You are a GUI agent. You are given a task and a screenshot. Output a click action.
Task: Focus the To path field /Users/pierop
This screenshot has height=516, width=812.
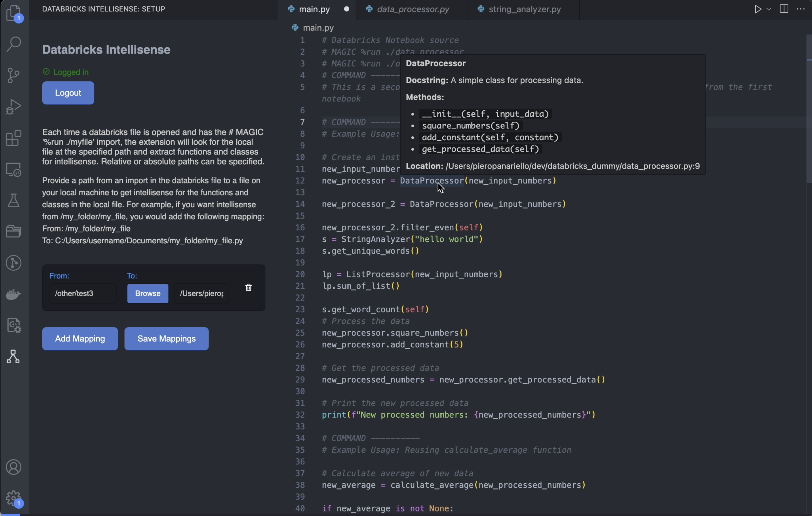[x=202, y=293]
